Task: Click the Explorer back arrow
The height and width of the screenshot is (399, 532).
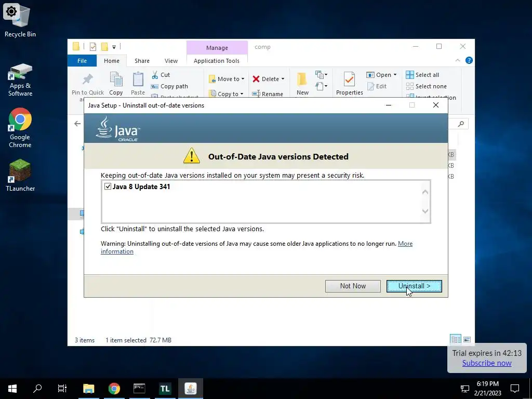Action: coord(77,124)
